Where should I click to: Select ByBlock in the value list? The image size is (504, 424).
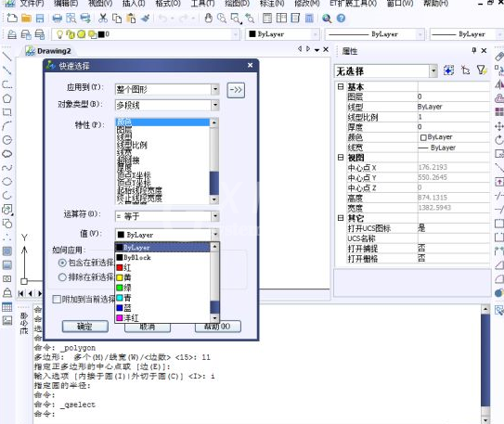pyautogui.click(x=162, y=257)
